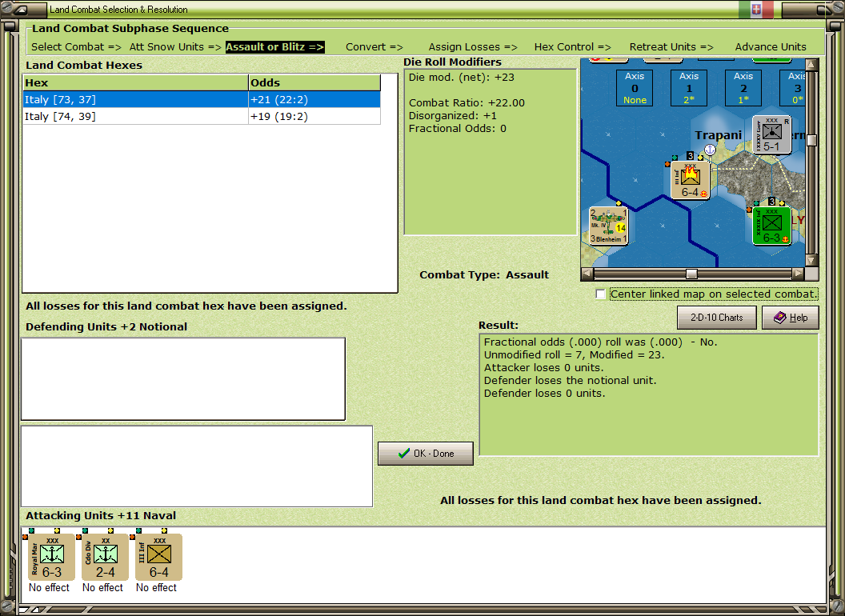Click the burning III Inf 6-4 counter on map
The height and width of the screenshot is (616, 845).
pyautogui.click(x=691, y=180)
